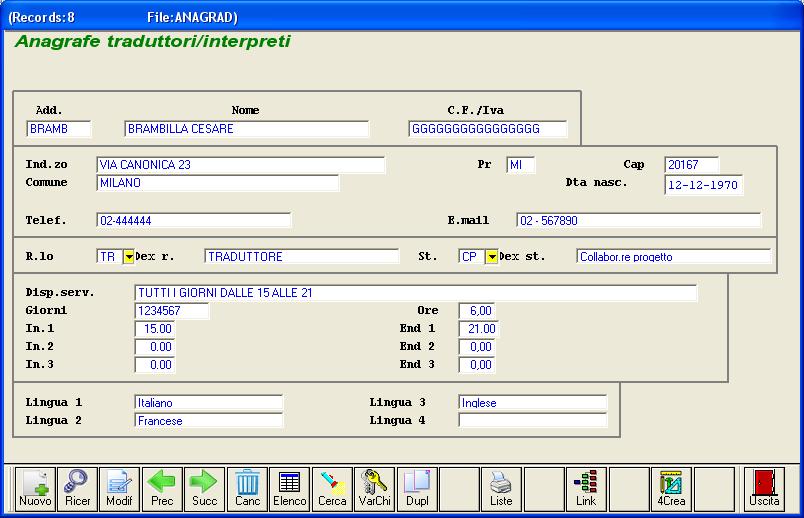Go to previous record with Prec arrow
This screenshot has width=804, height=518.
[x=162, y=489]
